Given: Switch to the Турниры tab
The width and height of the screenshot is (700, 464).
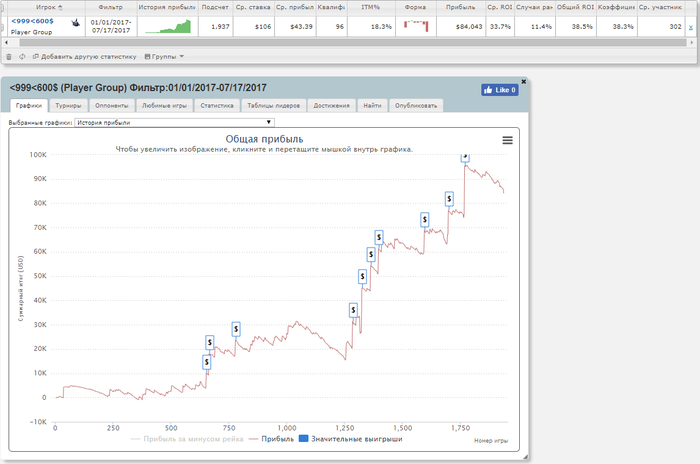Looking at the screenshot, I should point(68,106).
